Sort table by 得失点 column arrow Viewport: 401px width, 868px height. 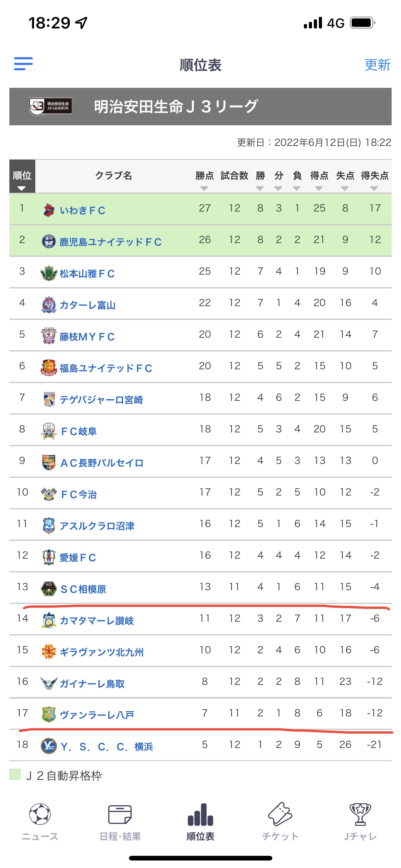(x=374, y=188)
